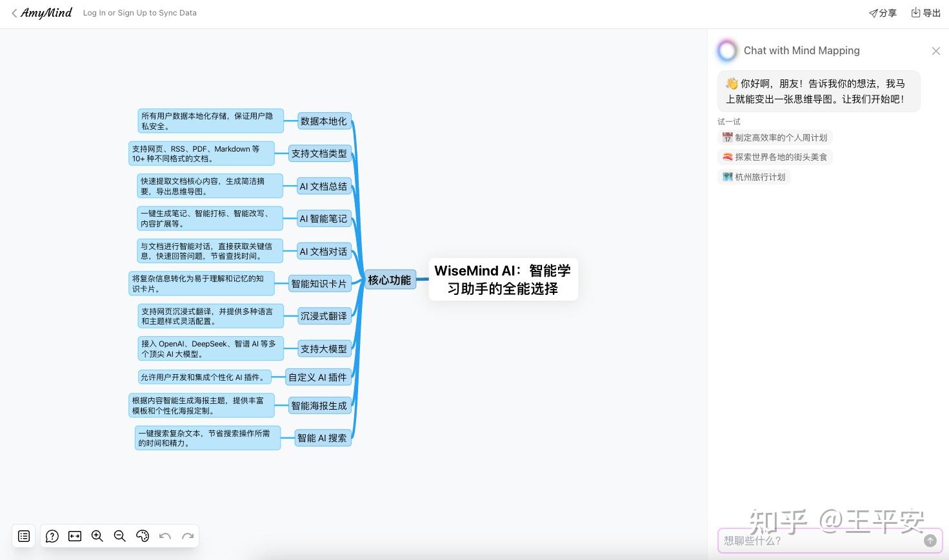Close the Chat with Mind Mapping panel
Image resolution: width=949 pixels, height=560 pixels.
click(x=936, y=51)
